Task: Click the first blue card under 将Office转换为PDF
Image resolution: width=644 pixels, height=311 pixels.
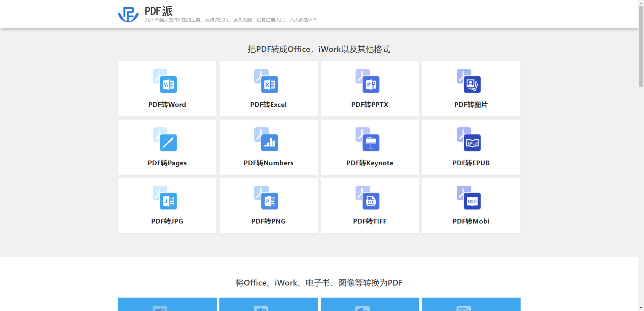Action: point(167,304)
